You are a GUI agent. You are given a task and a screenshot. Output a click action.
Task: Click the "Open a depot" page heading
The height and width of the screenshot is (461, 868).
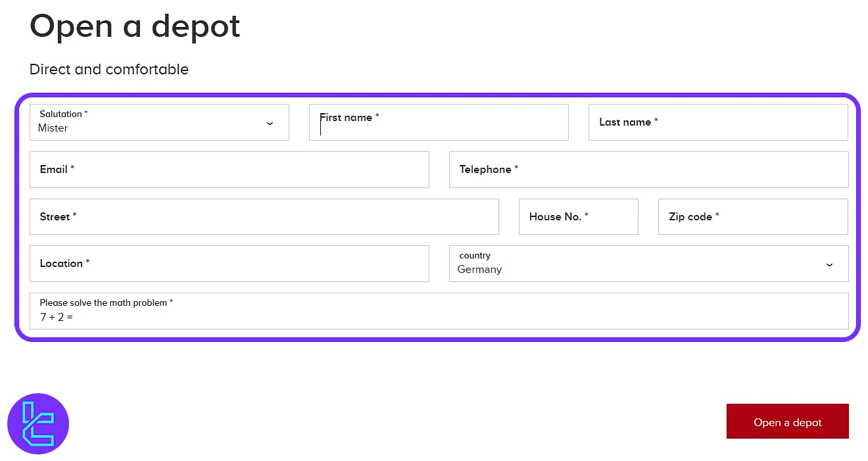[135, 26]
